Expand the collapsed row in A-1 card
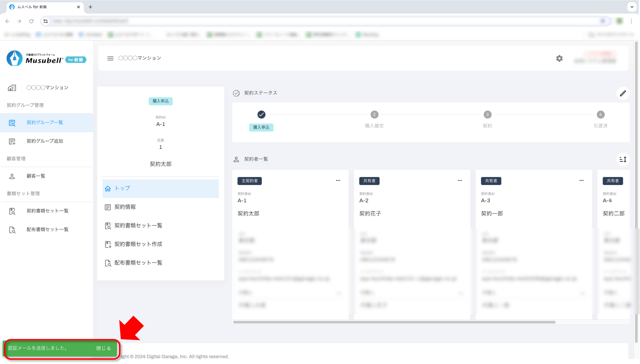The width and height of the screenshot is (640, 364). [339, 293]
